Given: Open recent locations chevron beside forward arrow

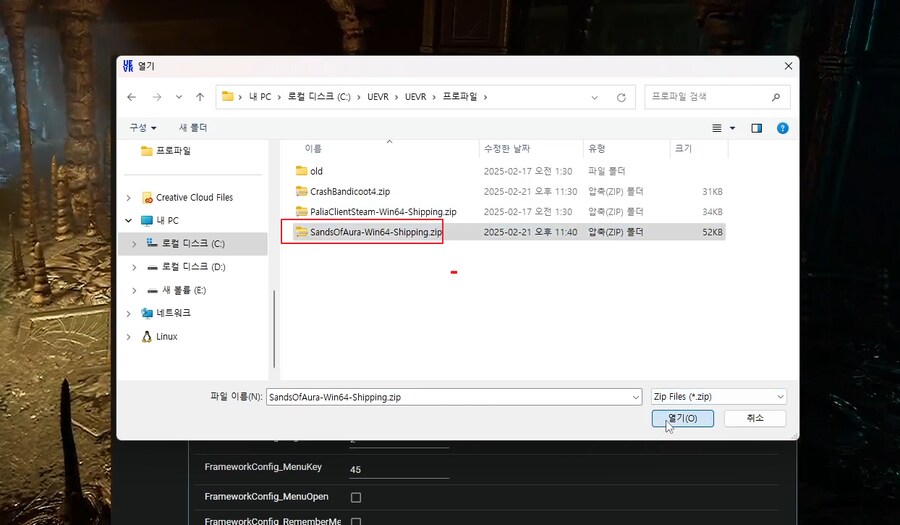Looking at the screenshot, I should pos(179,97).
